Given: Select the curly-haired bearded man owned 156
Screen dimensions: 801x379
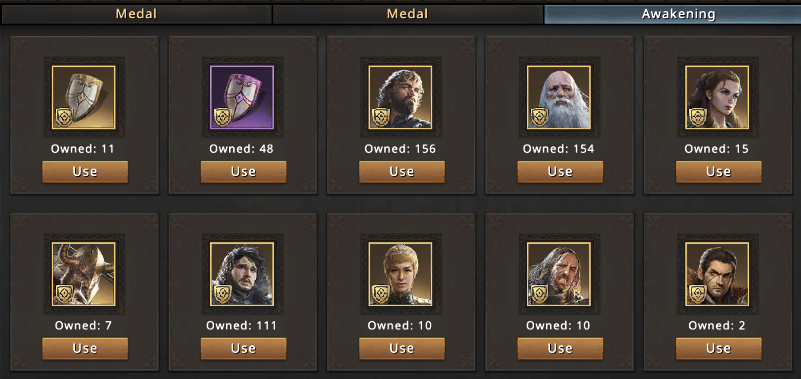Looking at the screenshot, I should tap(401, 97).
